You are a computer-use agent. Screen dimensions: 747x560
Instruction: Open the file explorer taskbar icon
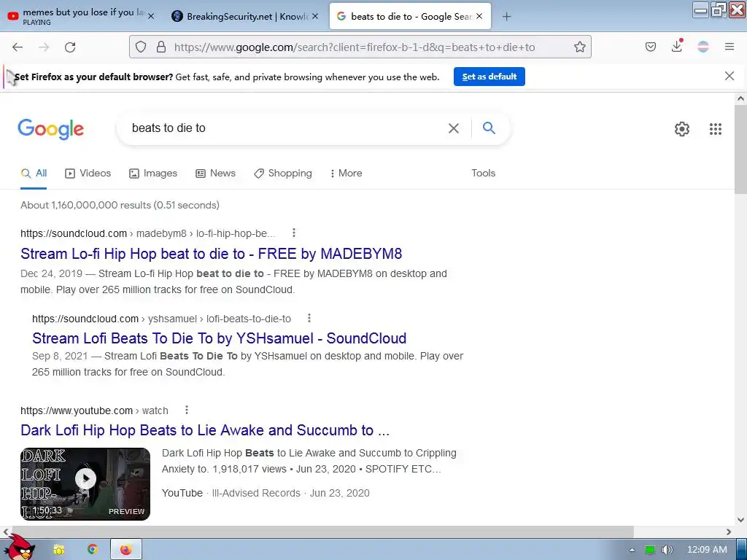tap(58, 550)
